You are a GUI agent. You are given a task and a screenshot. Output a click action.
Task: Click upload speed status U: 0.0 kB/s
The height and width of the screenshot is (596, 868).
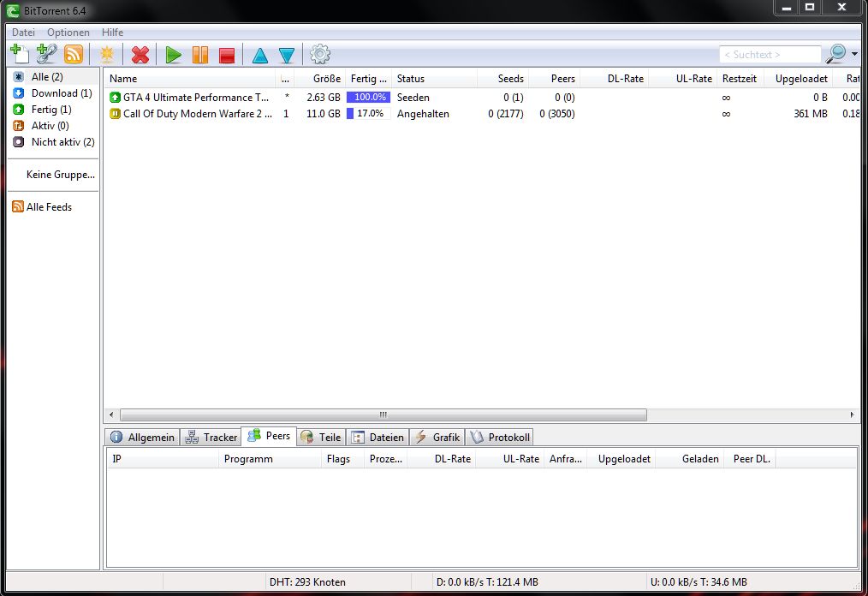pos(699,582)
